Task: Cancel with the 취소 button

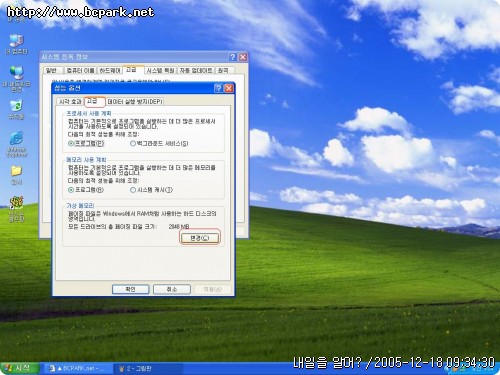Action: pyautogui.click(x=172, y=289)
